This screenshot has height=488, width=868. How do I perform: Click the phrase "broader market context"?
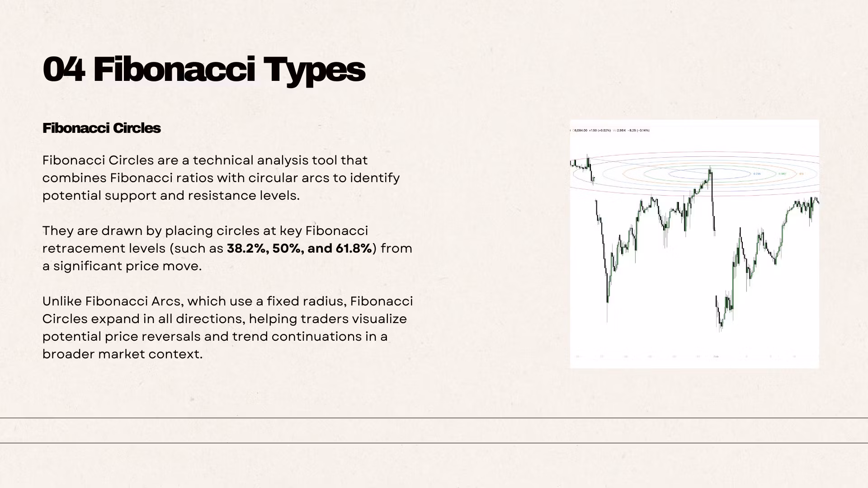(122, 354)
